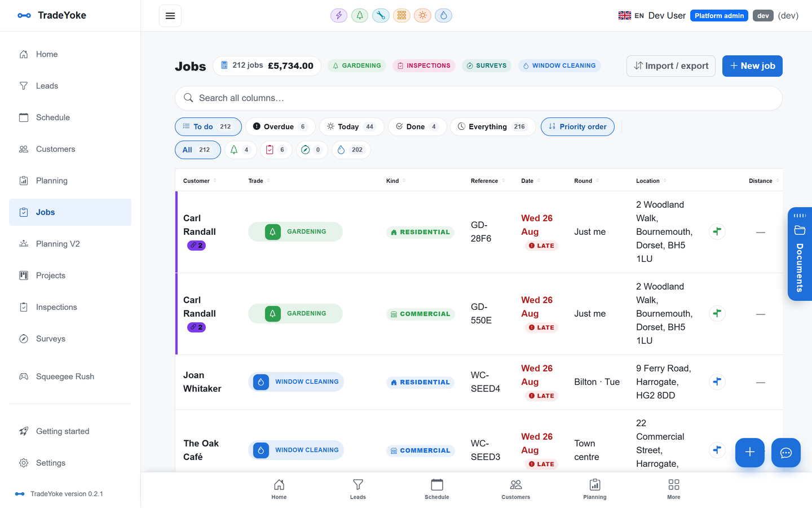Click the blue water drop icon in header
The image size is (812, 508).
pyautogui.click(x=443, y=16)
